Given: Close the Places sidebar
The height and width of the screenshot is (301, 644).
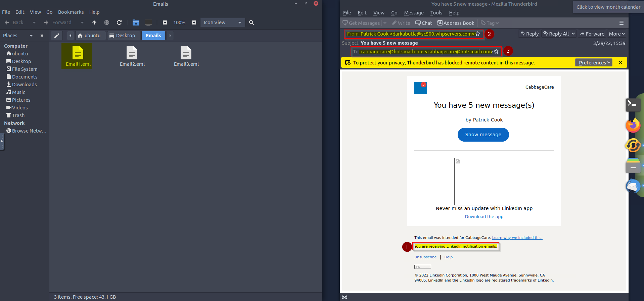Looking at the screenshot, I should coord(42,36).
